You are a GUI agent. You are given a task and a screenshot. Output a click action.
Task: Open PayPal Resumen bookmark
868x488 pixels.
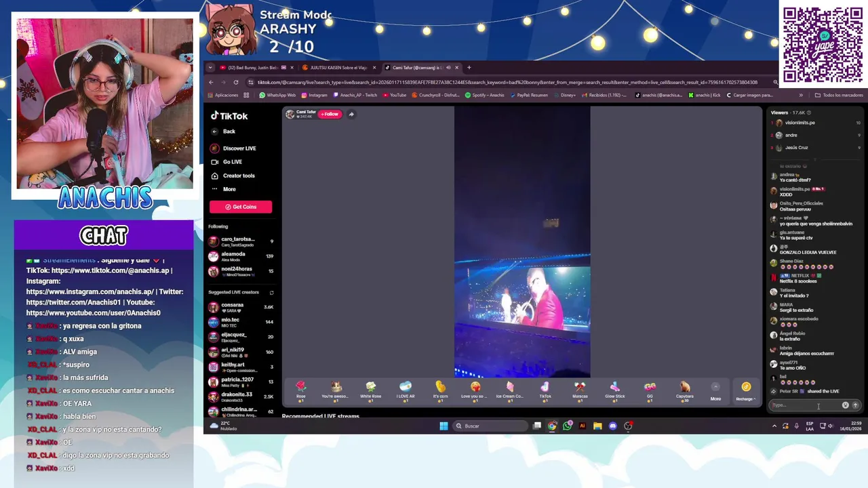529,95
